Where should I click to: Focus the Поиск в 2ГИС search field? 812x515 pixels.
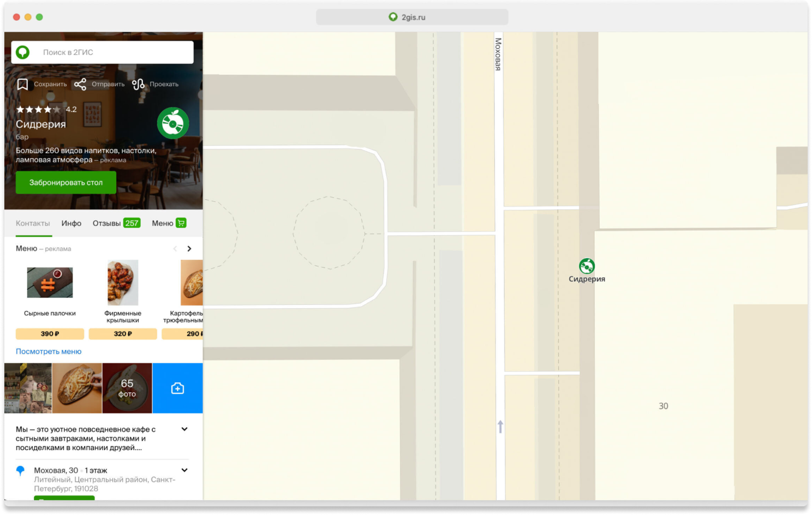click(102, 52)
